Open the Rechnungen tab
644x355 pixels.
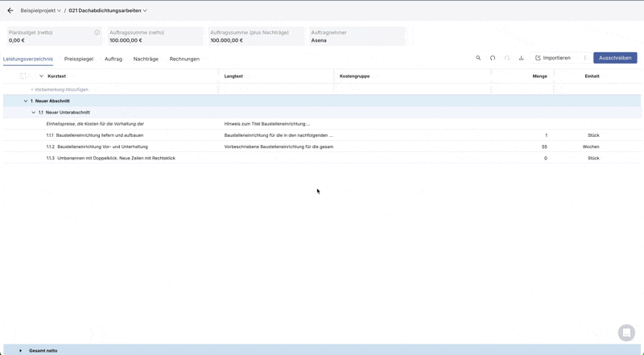(184, 59)
